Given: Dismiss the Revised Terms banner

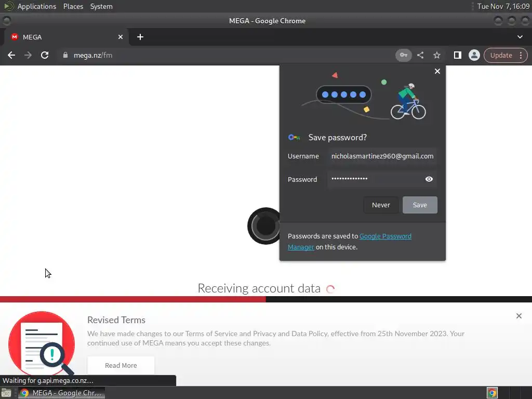Looking at the screenshot, I should coord(519,316).
